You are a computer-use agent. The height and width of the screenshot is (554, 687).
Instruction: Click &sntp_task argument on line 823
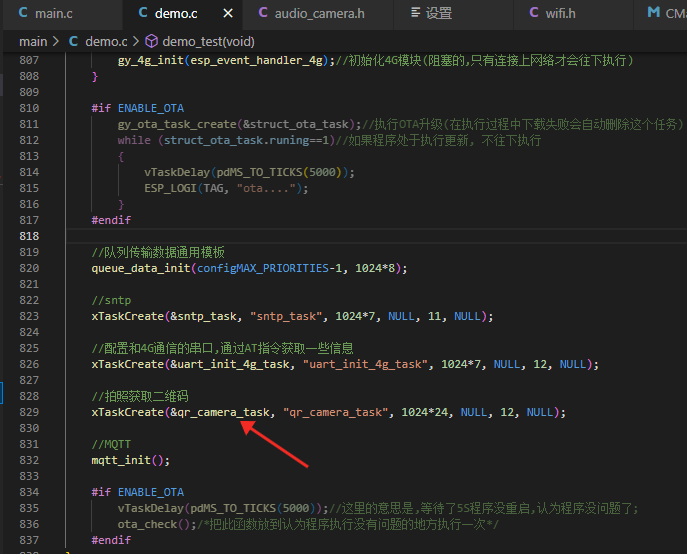[x=203, y=316]
